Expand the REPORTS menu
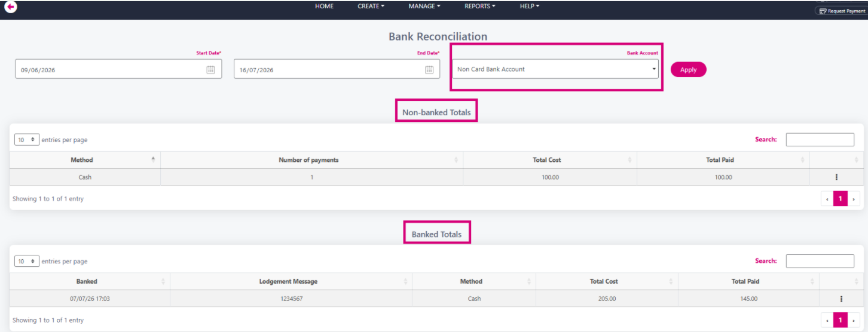Screen dimensions: 868x332 pyautogui.click(x=480, y=6)
